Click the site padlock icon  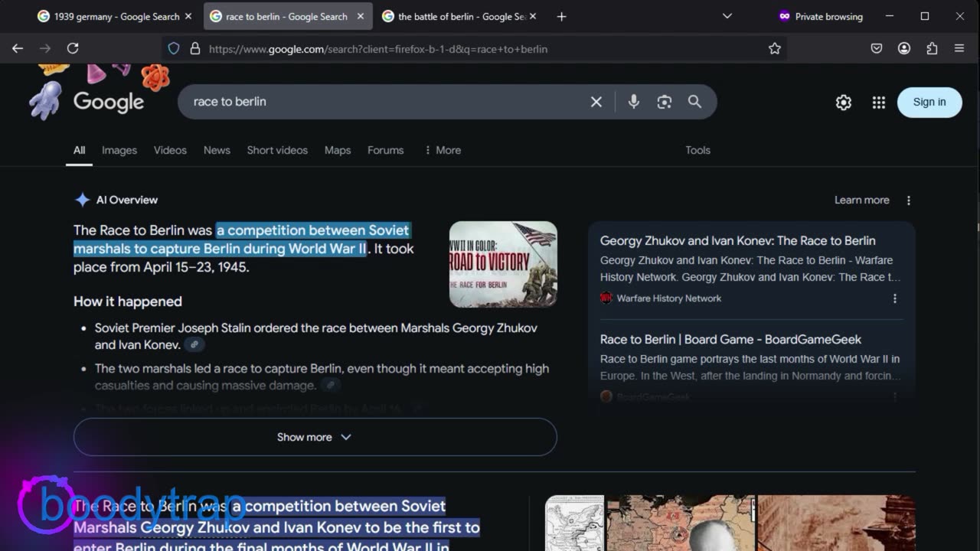[194, 48]
